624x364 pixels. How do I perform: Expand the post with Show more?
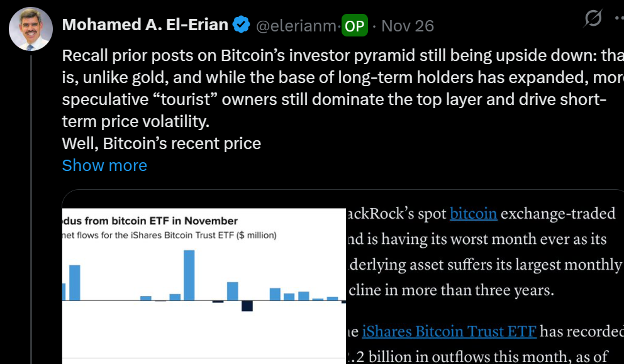coord(104,165)
